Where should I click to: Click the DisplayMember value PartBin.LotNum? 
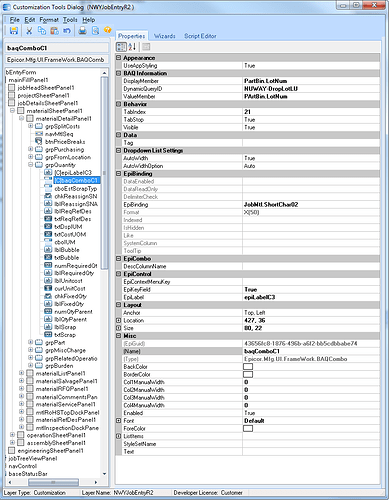tap(266, 81)
